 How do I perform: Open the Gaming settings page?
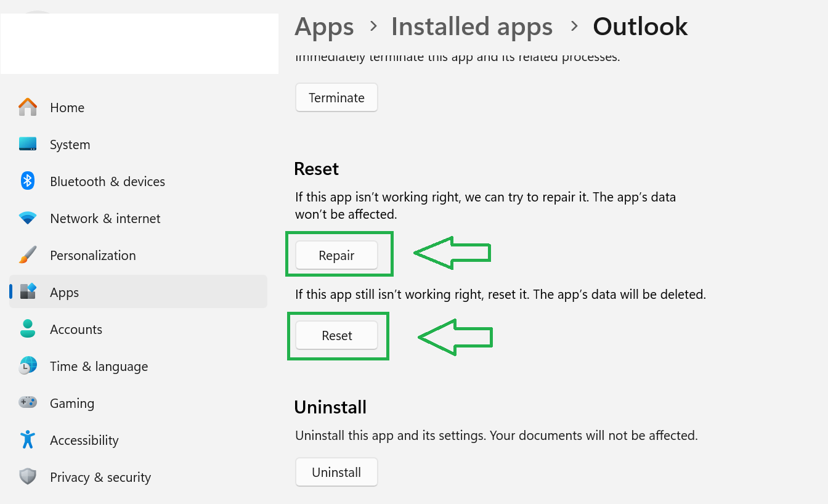[x=72, y=404]
